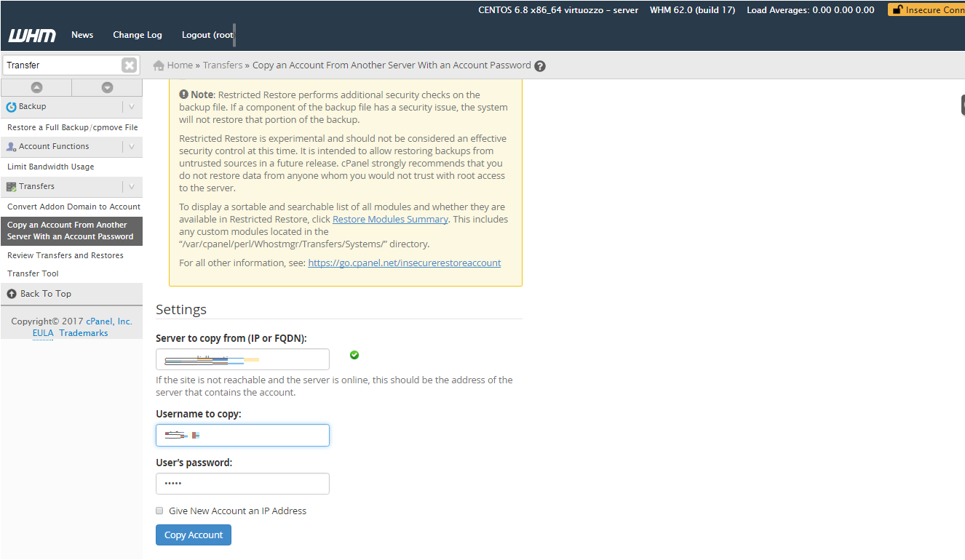This screenshot has height=560, width=965.
Task: Open Limit Bandwidth Usage
Action: tap(51, 167)
